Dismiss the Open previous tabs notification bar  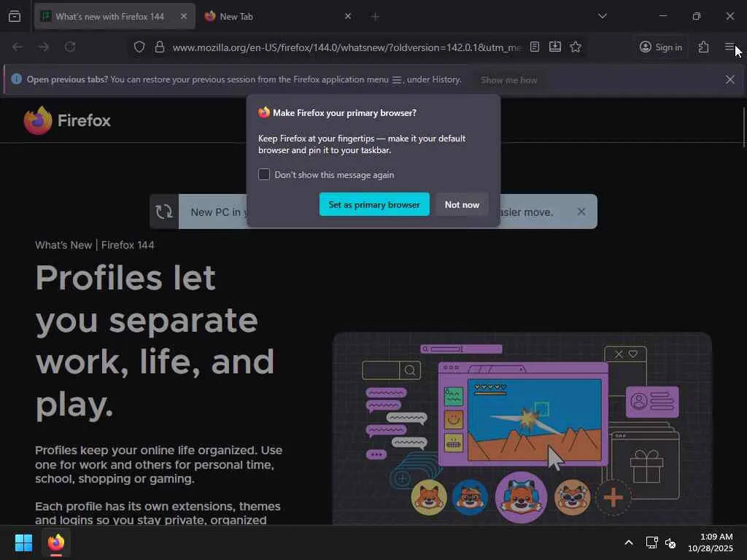coord(729,79)
